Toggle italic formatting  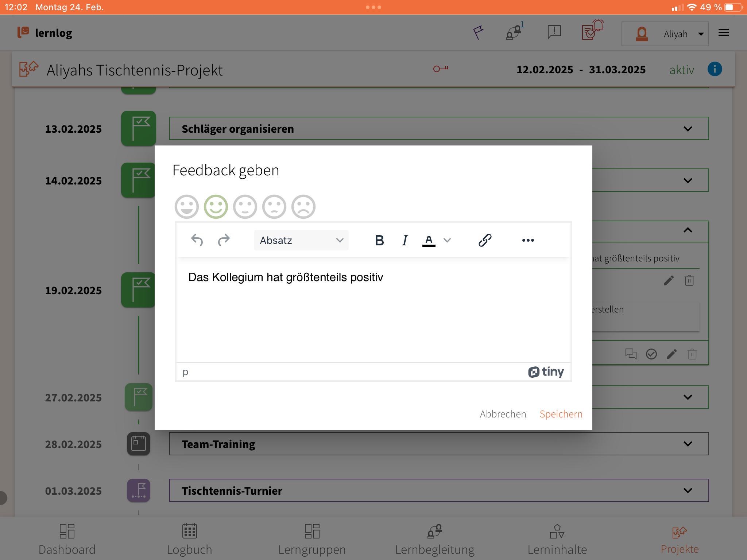click(x=405, y=240)
